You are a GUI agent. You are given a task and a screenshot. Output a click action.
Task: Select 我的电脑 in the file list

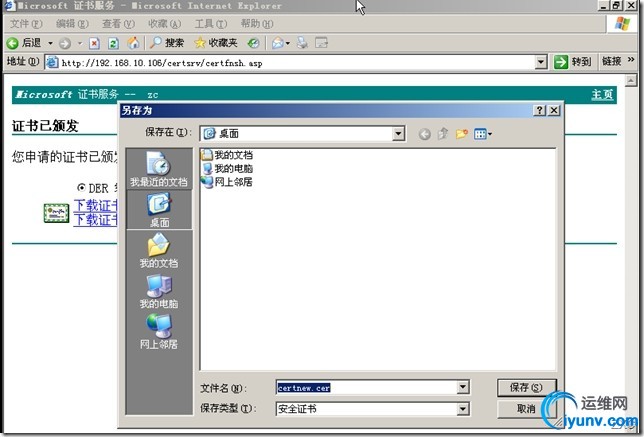227,168
